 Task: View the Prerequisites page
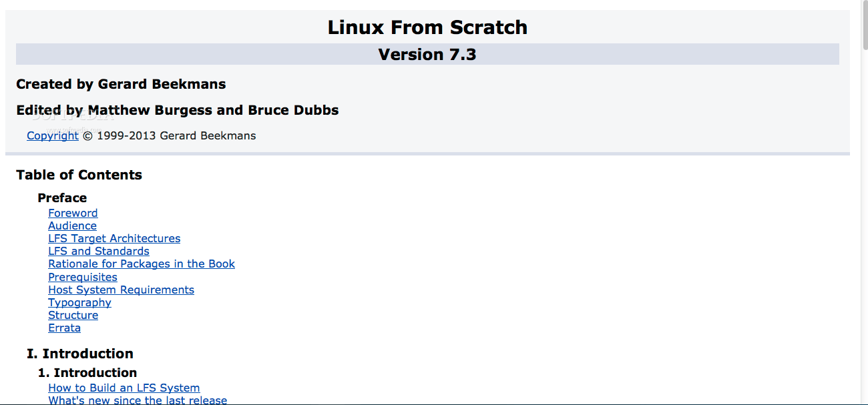(x=82, y=277)
